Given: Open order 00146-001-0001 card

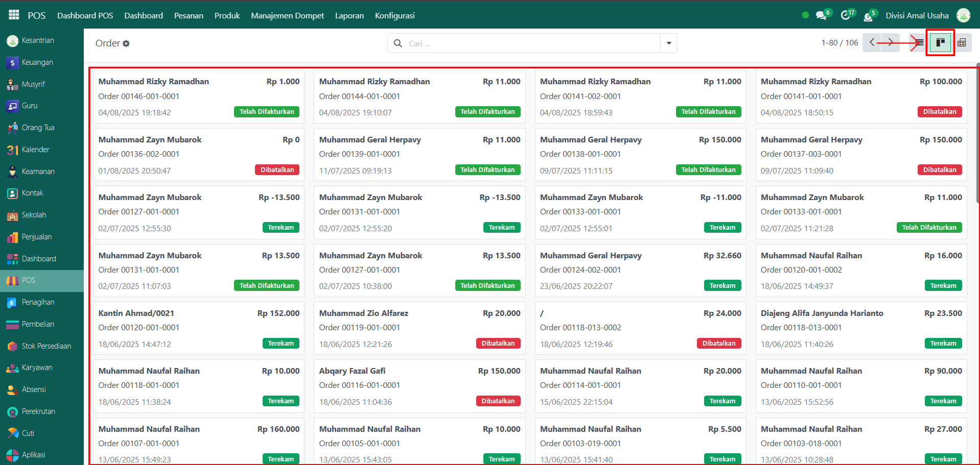Looking at the screenshot, I should pos(198,96).
